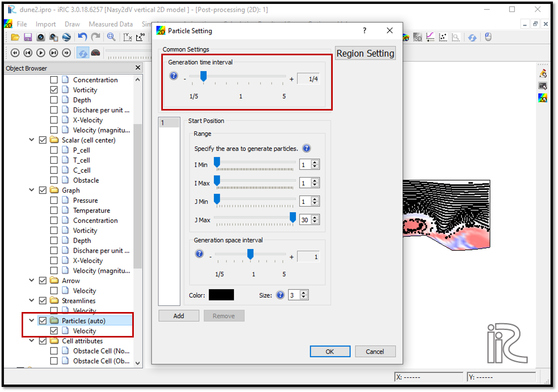
Task: Focus the solver console window icon
Action: click(x=543, y=86)
